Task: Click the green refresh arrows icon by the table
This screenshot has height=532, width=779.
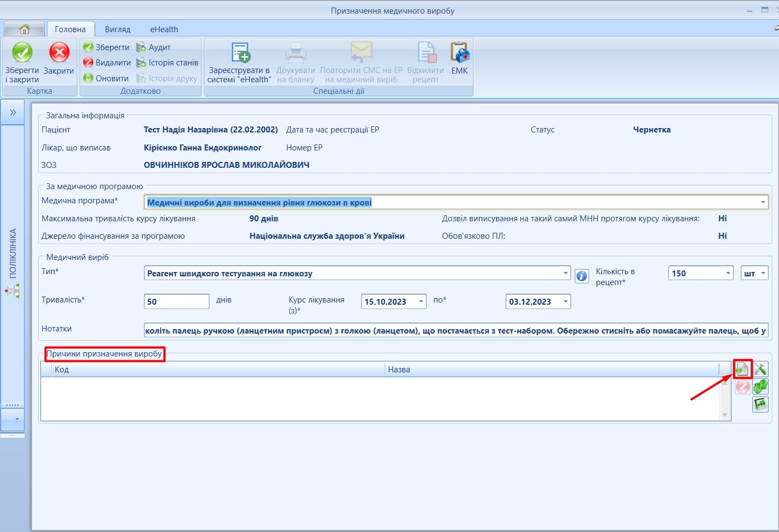Action: coord(760,386)
